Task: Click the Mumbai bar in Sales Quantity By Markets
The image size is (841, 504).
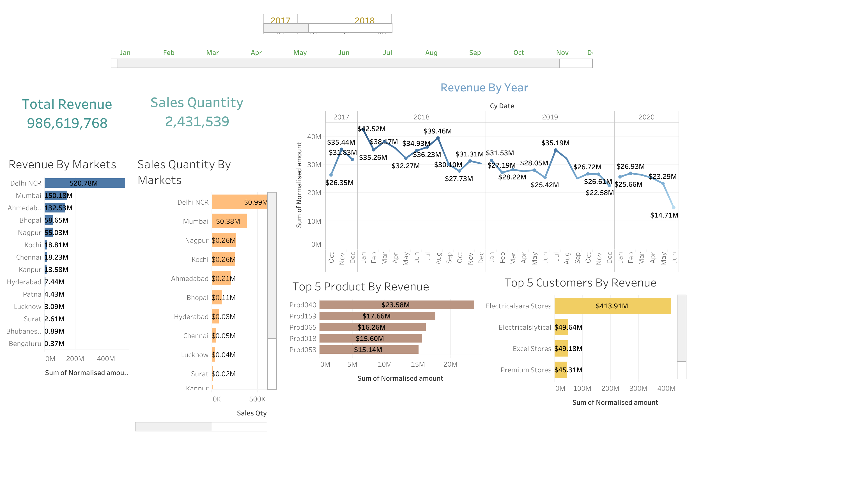Action: click(x=229, y=221)
